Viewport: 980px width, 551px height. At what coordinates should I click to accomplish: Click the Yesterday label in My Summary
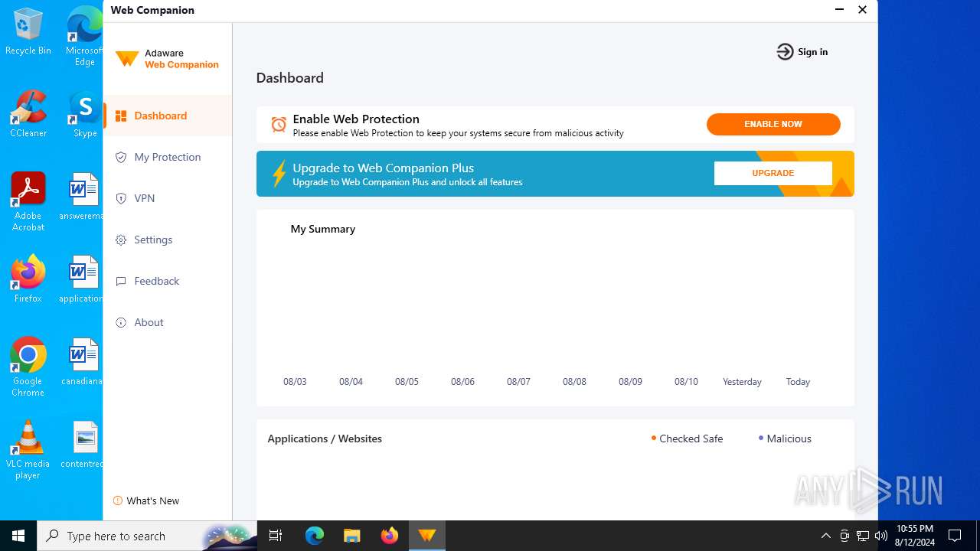742,382
